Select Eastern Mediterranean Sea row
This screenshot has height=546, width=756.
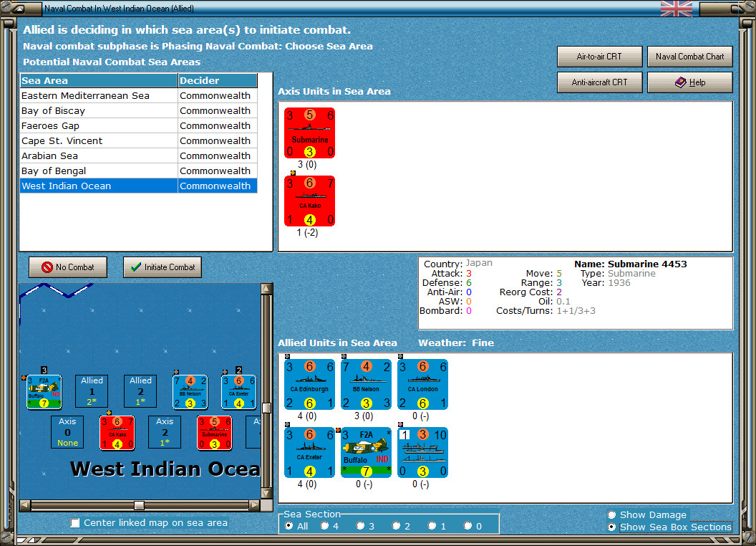[x=138, y=95]
